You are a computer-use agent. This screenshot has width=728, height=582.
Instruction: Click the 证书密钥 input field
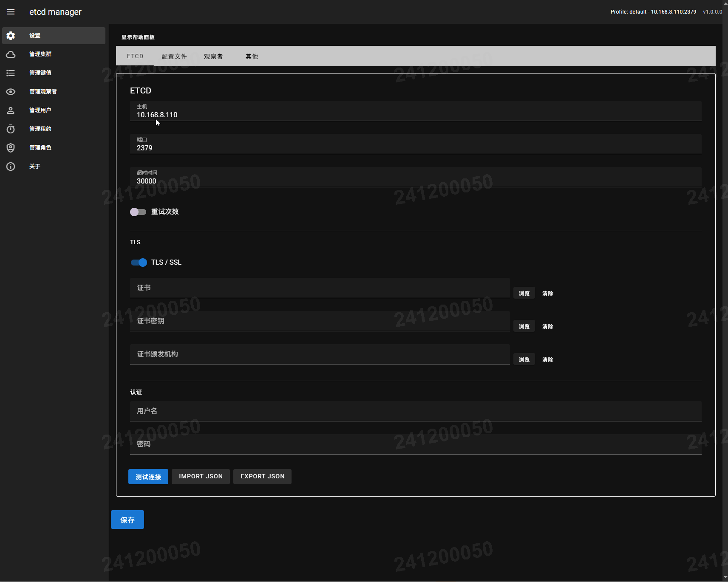coord(320,321)
